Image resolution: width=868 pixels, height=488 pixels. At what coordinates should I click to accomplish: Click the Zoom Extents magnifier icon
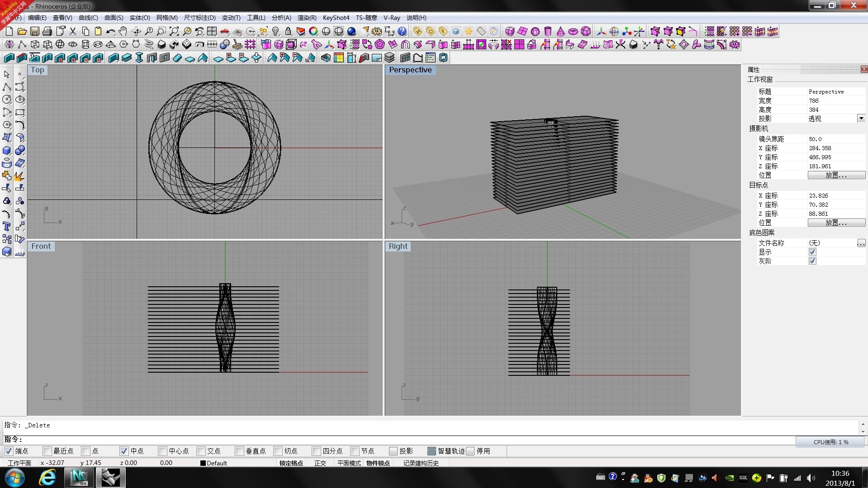tap(174, 31)
